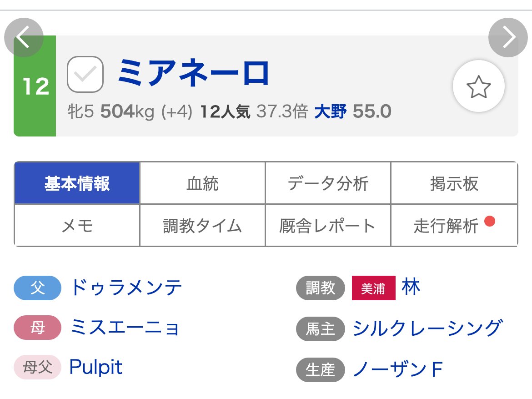This screenshot has width=532, height=399.
Task: Open the 厩舎レポート tab
Action: point(328,226)
